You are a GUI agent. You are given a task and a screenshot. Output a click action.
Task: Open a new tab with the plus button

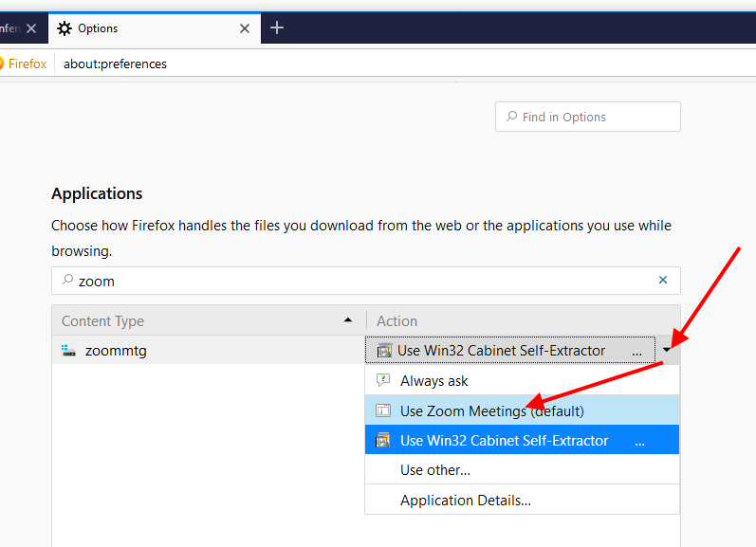tap(277, 28)
